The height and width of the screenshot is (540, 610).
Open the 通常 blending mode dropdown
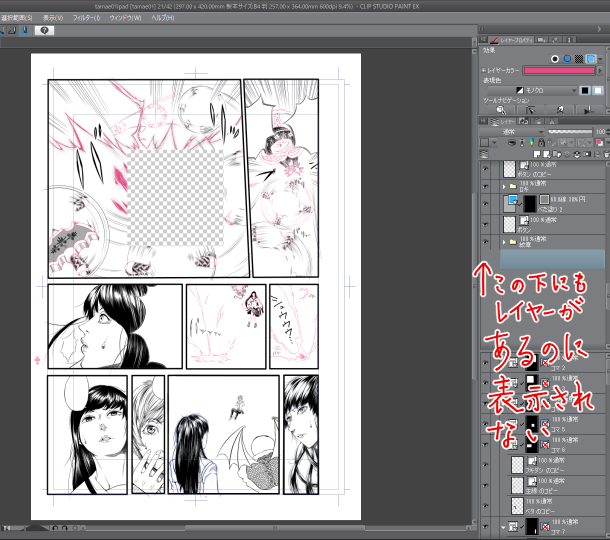pos(512,132)
